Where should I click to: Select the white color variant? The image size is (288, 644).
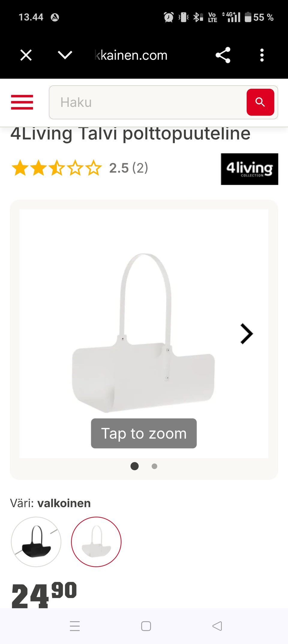click(96, 542)
